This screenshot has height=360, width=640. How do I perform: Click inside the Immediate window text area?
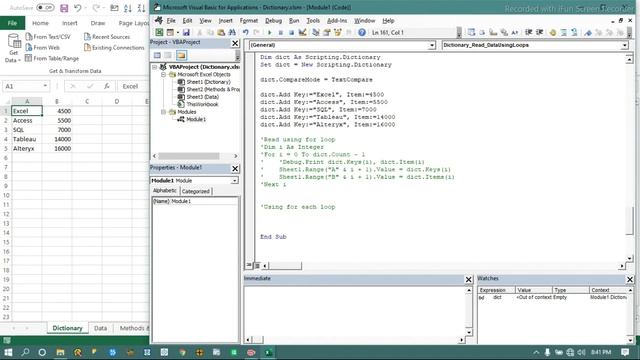click(x=355, y=311)
